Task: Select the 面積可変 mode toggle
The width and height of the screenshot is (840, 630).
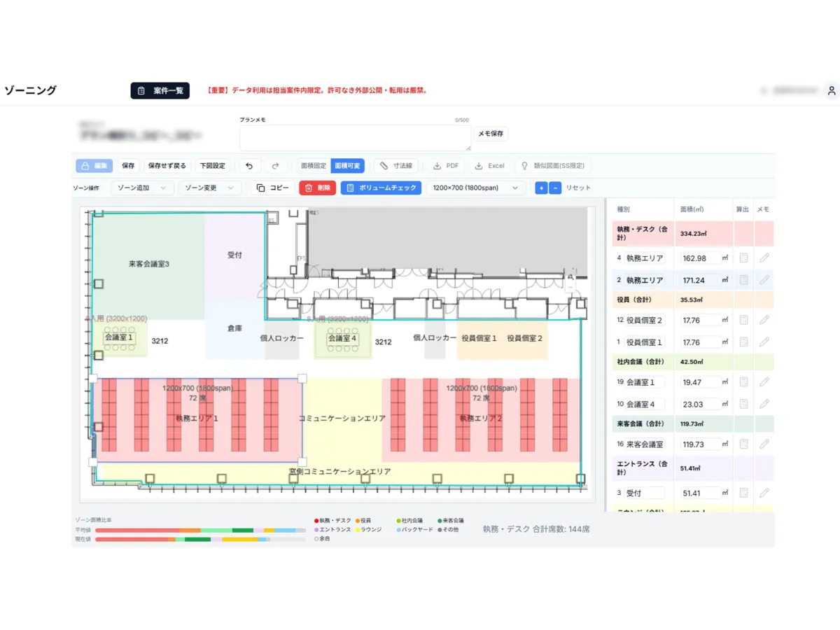Action: coord(347,166)
